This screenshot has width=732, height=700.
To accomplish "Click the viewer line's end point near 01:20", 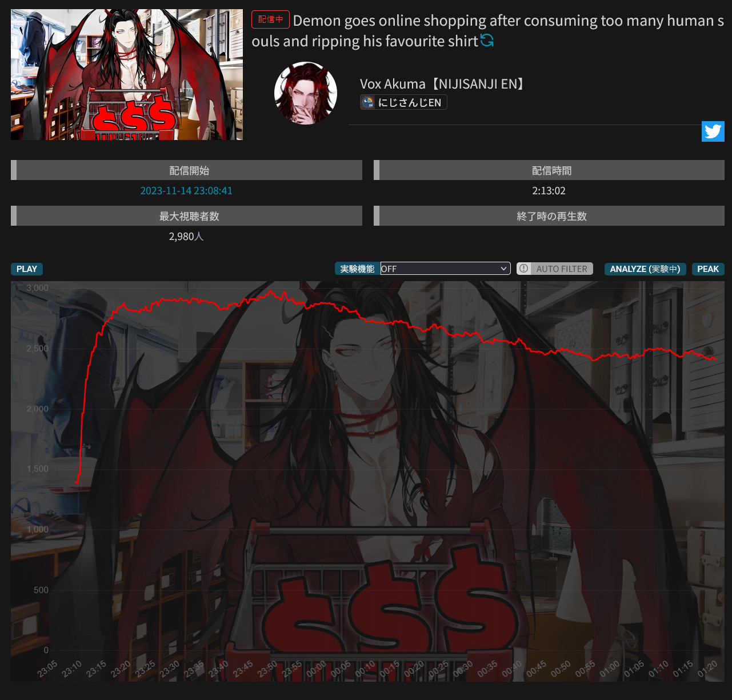I will click(x=715, y=359).
